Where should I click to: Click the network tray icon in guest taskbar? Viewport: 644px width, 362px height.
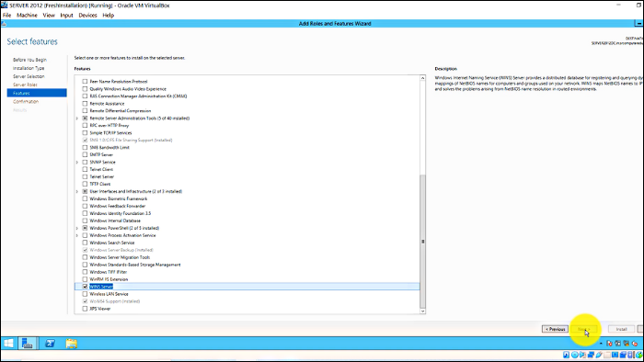pos(627,343)
